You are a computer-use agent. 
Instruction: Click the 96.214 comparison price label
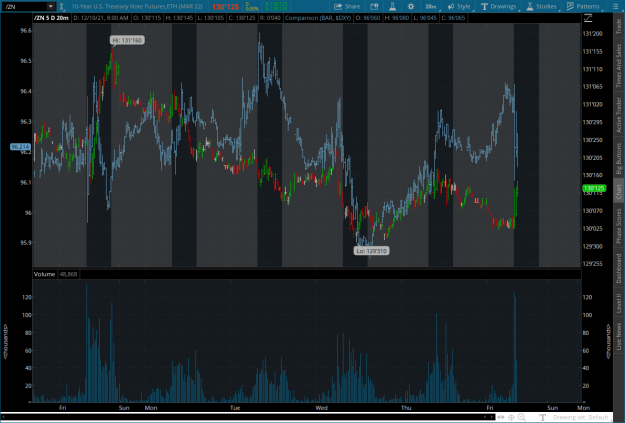[20, 147]
